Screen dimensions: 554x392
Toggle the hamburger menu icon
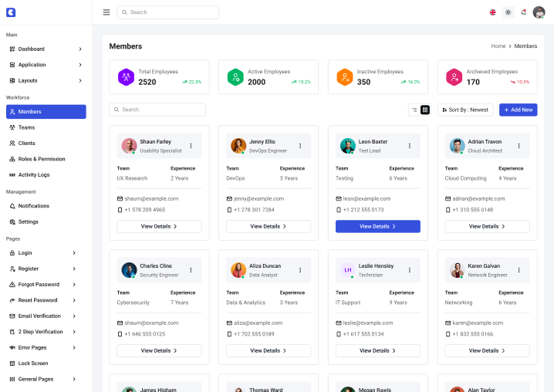click(106, 12)
